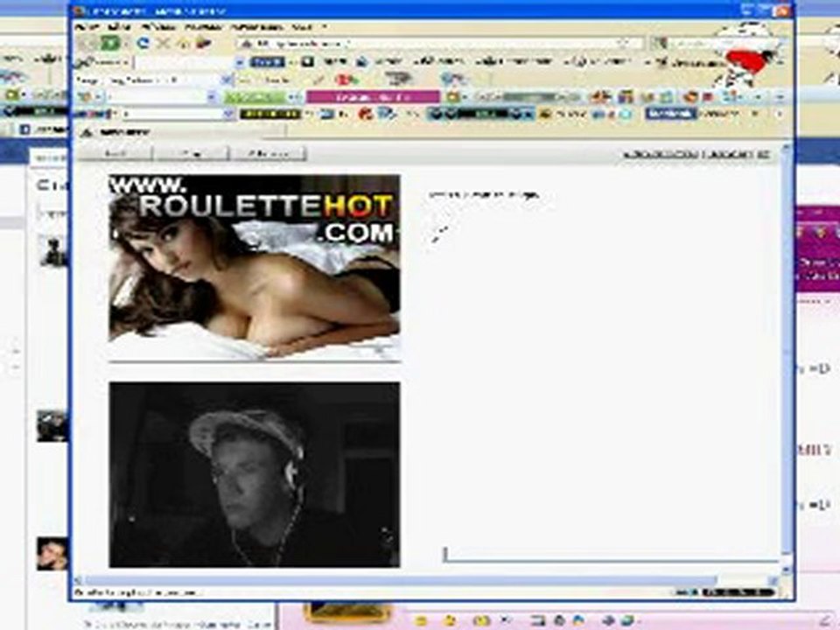Click the dark media player controls in toolbar
The image size is (840, 630).
(480, 114)
